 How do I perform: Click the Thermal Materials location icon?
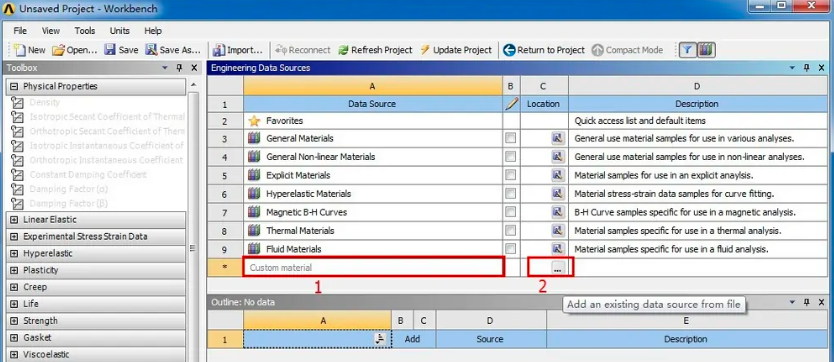click(557, 231)
